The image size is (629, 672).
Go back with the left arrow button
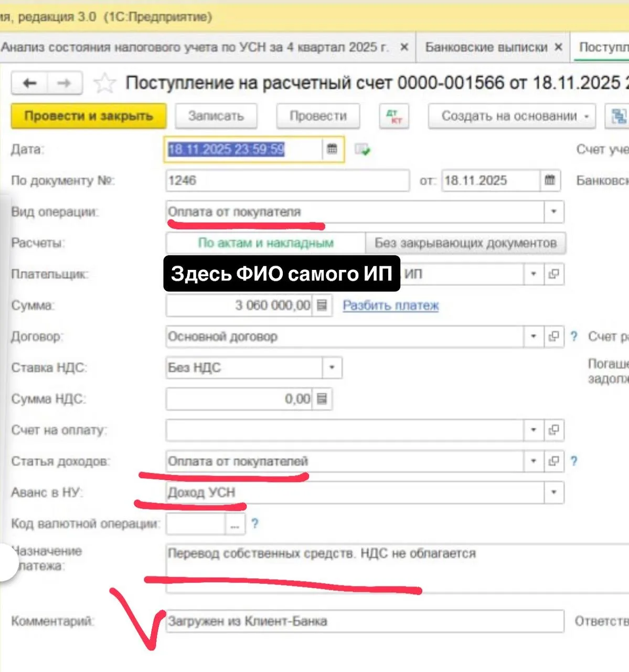pos(29,83)
